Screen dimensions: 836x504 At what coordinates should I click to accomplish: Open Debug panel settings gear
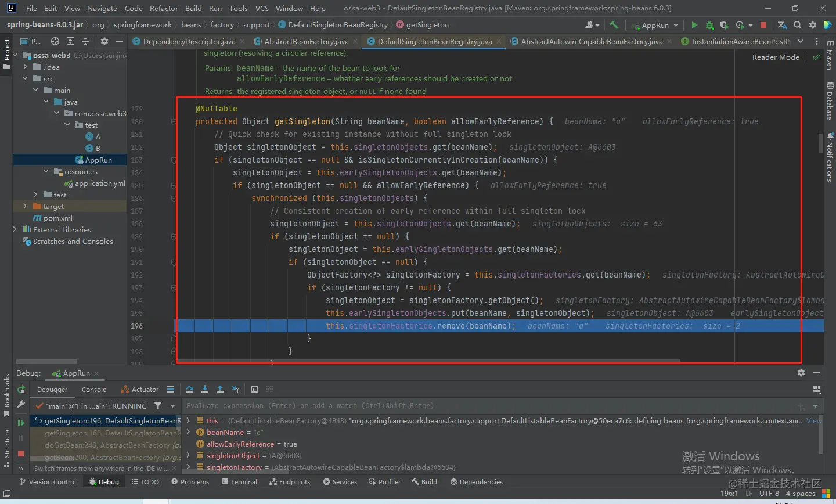(x=801, y=373)
